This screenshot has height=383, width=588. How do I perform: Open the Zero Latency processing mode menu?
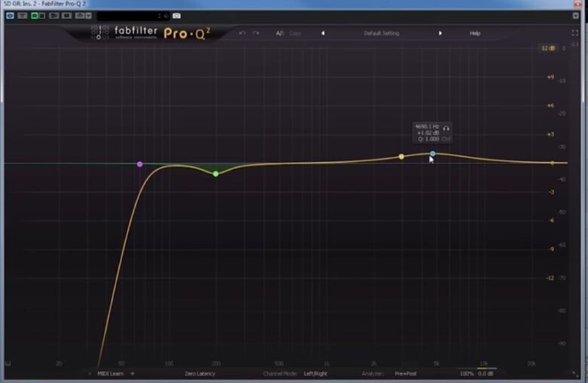pyautogui.click(x=200, y=374)
